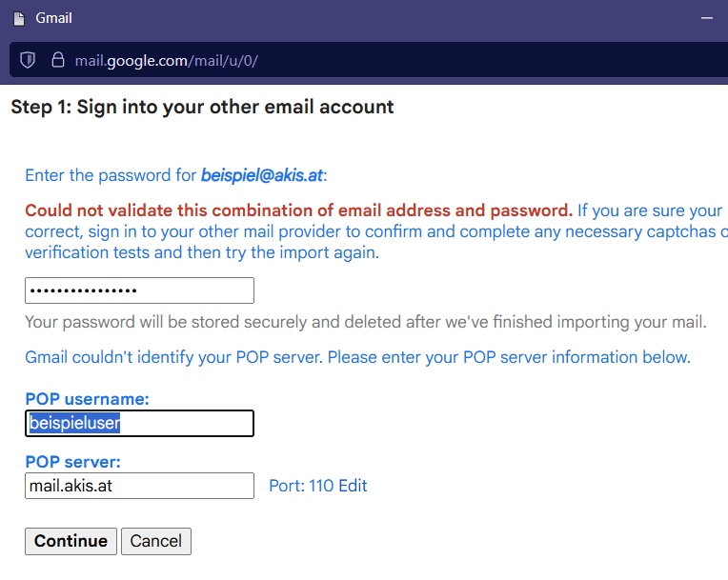Screen dimensions: 728x580
Task: Click into the masked password field
Action: 139,290
